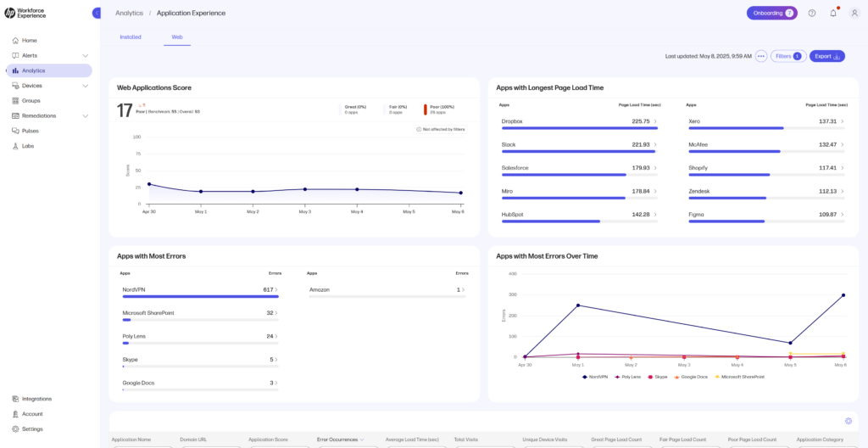Click the Skype row in error list
Image resolution: width=868 pixels, height=448 pixels.
[200, 361]
